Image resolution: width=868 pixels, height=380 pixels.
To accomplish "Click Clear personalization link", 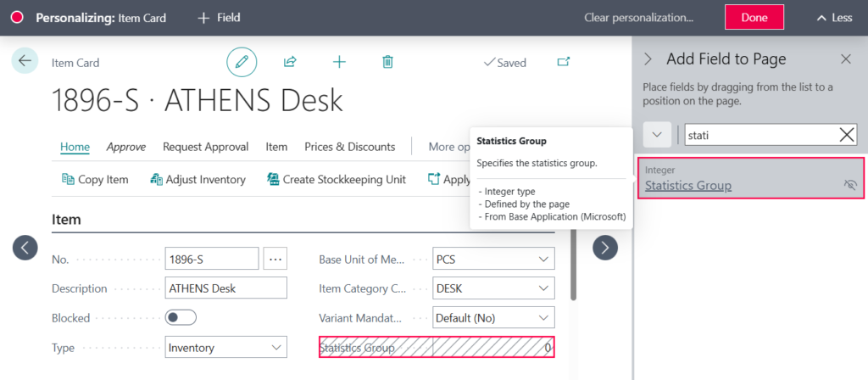I will click(638, 18).
